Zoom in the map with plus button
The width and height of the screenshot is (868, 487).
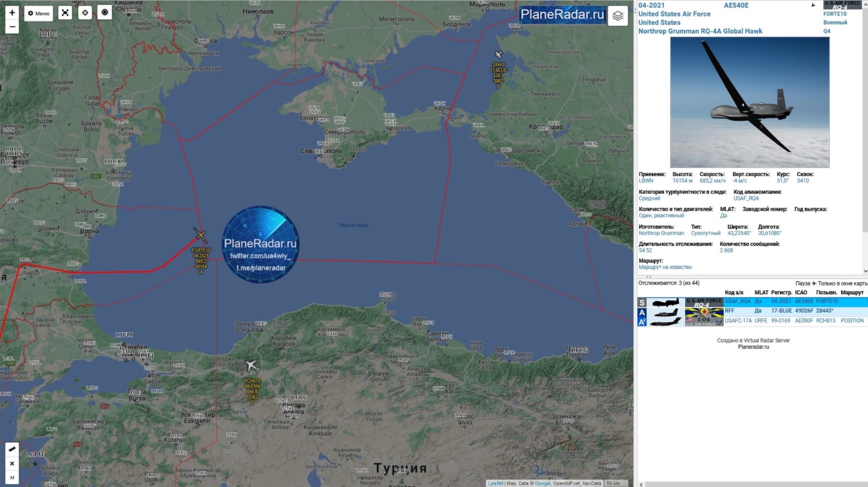[x=12, y=13]
